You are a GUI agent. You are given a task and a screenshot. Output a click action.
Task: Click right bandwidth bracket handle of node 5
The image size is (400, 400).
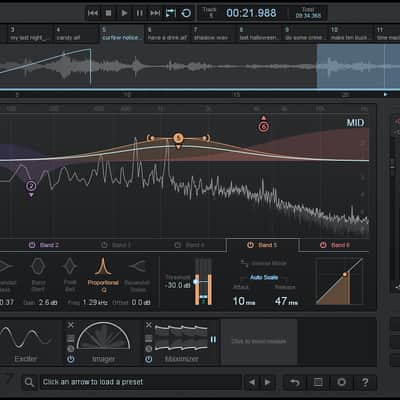[x=207, y=137]
